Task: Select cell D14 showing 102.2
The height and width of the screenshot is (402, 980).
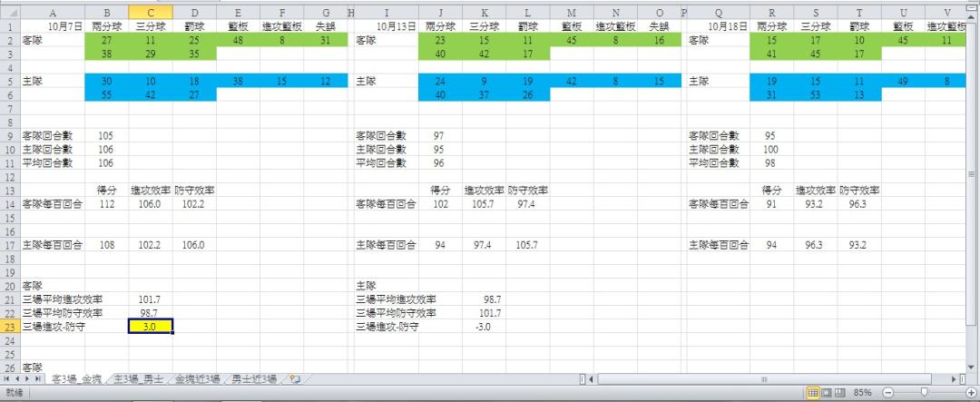Action: point(194,204)
